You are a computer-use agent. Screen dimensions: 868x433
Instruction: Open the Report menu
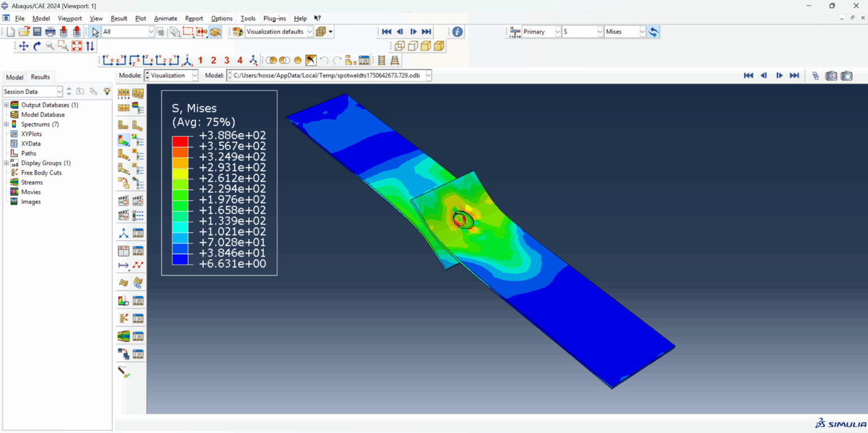coord(194,18)
